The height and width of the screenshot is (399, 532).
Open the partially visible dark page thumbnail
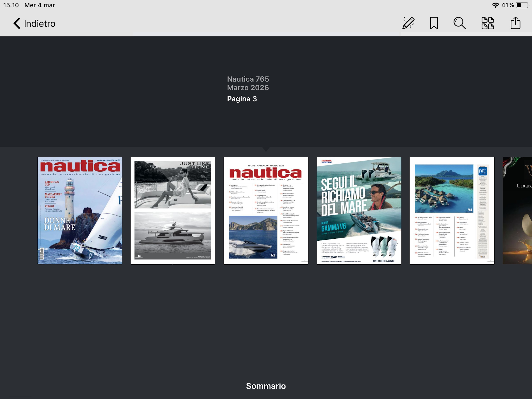click(x=517, y=211)
